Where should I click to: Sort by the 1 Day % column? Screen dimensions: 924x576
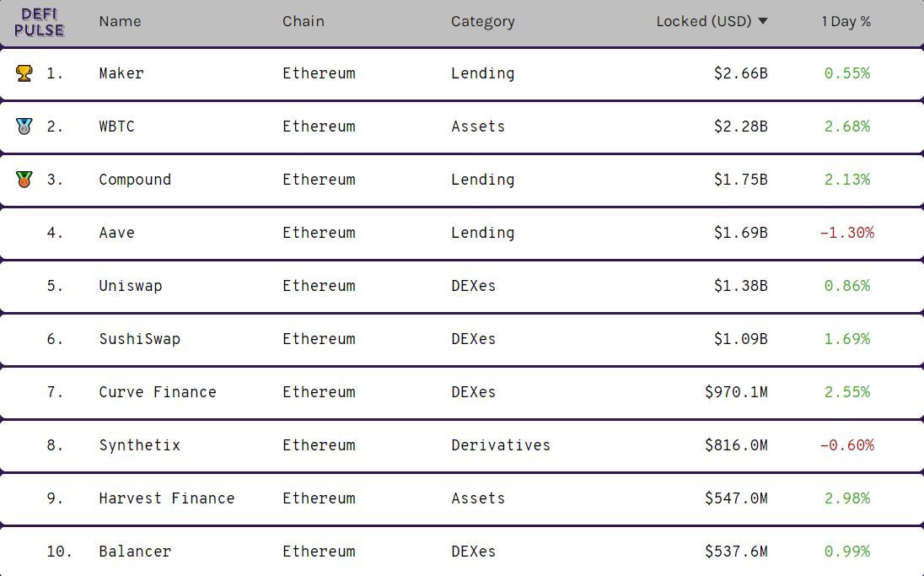tap(846, 21)
